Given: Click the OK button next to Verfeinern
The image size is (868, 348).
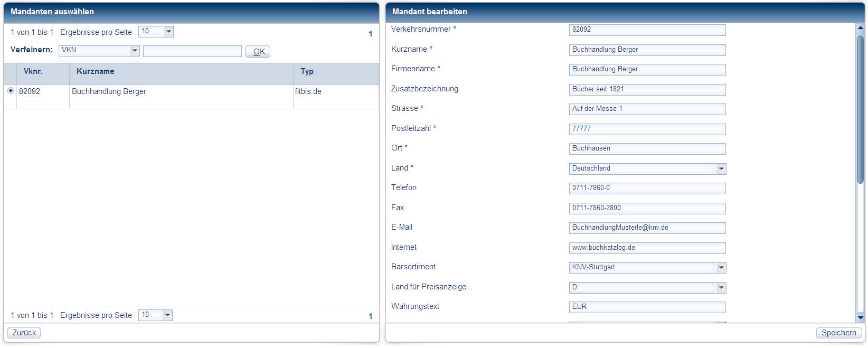Looking at the screenshot, I should pos(258,52).
